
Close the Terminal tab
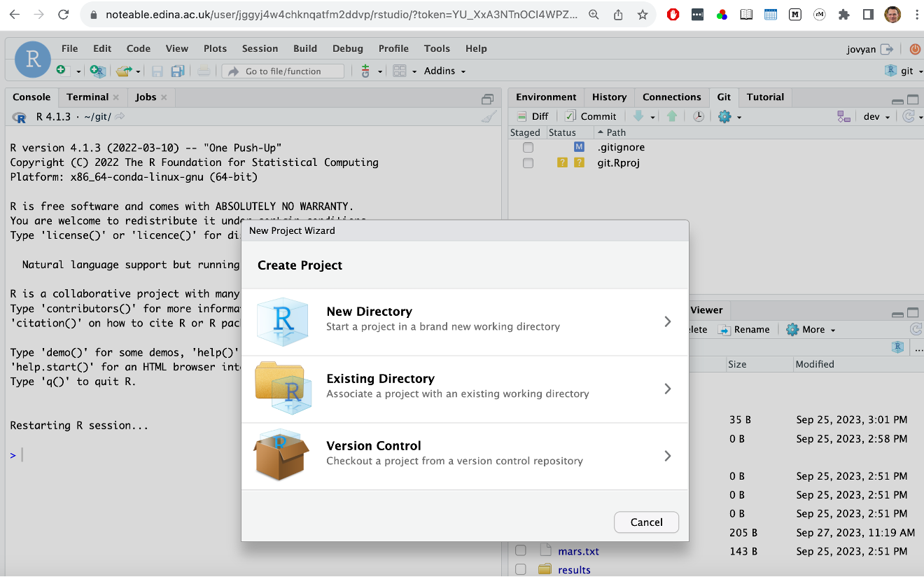coord(115,97)
